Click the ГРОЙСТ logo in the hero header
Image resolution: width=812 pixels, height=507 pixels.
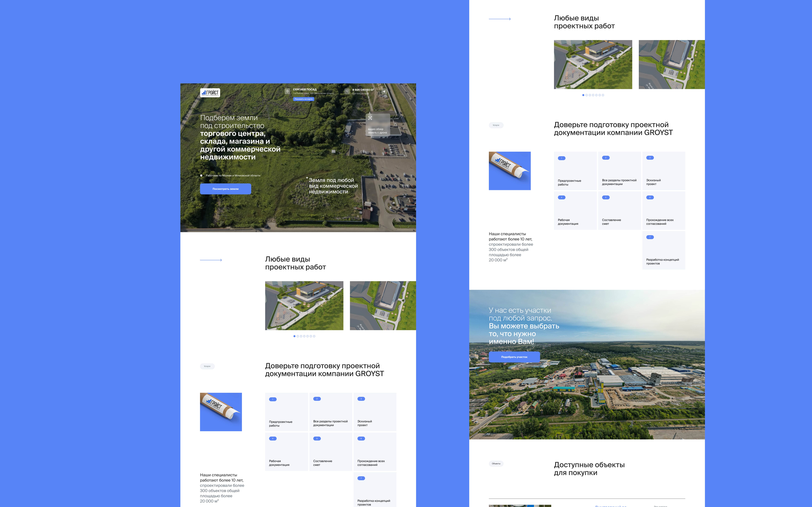click(210, 93)
